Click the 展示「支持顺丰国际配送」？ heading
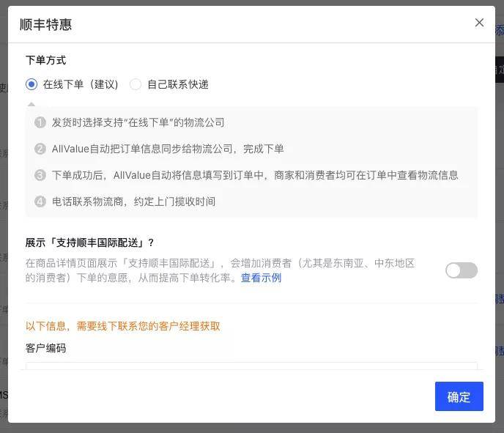This screenshot has height=433, width=504. (89, 243)
